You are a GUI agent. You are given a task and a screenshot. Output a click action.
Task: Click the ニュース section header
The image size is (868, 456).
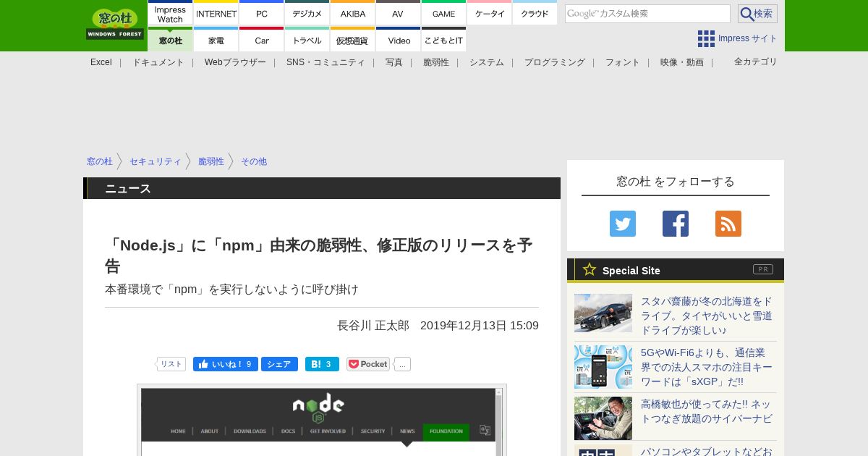point(322,188)
